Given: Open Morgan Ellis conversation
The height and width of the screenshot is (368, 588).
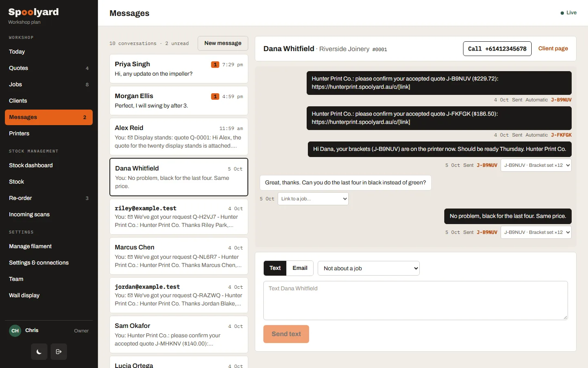Looking at the screenshot, I should [x=179, y=101].
